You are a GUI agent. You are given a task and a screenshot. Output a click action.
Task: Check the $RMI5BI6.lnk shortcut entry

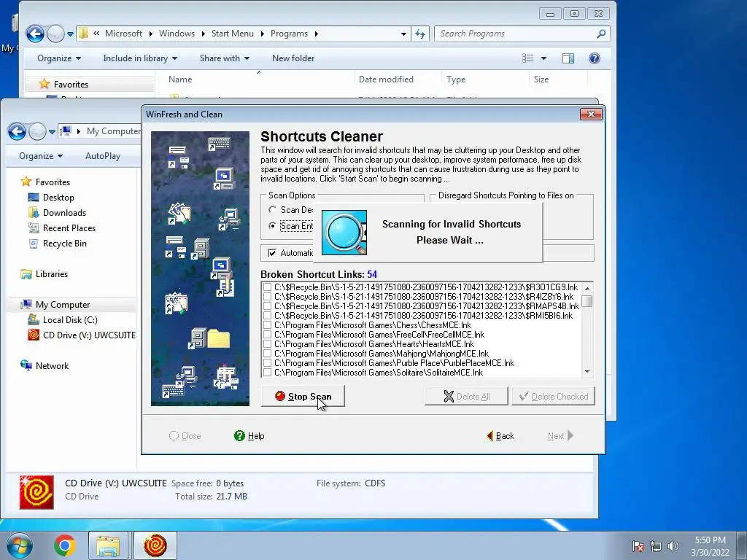267,316
